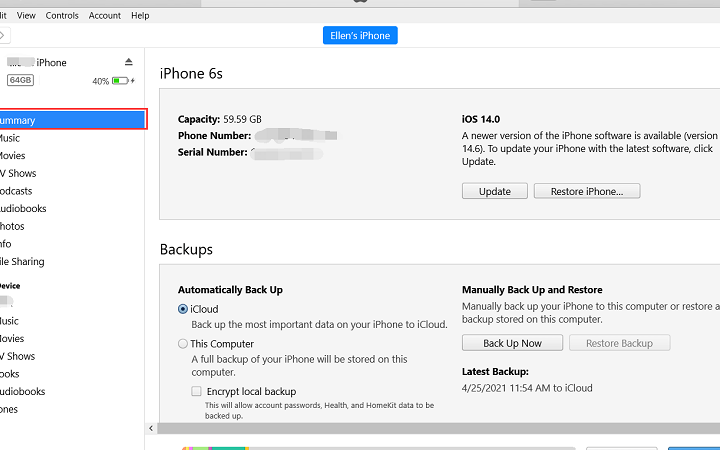The image size is (720, 450).
Task: Open the Account menu
Action: click(x=105, y=16)
